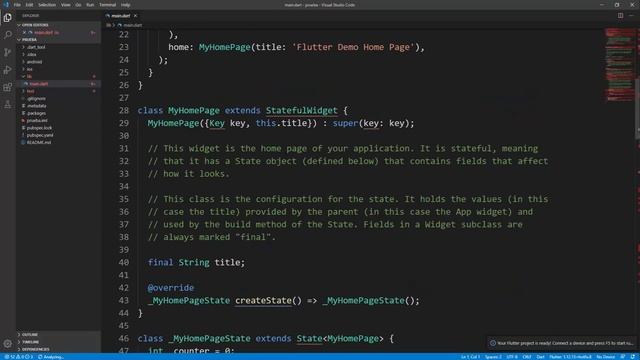This screenshot has height=360, width=640.
Task: Open the Explorer view in activity bar
Action: (7, 18)
